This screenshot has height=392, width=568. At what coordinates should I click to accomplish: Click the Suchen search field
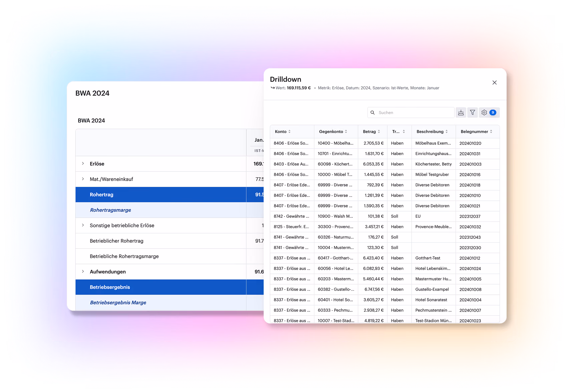point(411,113)
